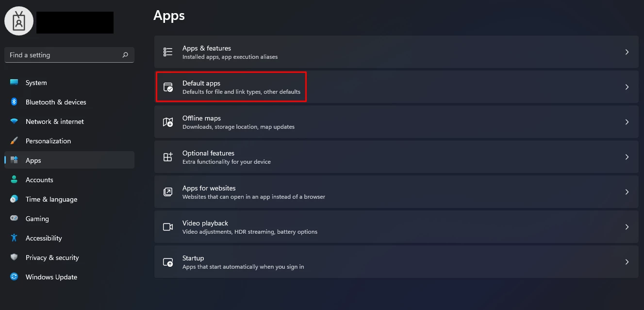Click the Time & language globe icon

14,199
